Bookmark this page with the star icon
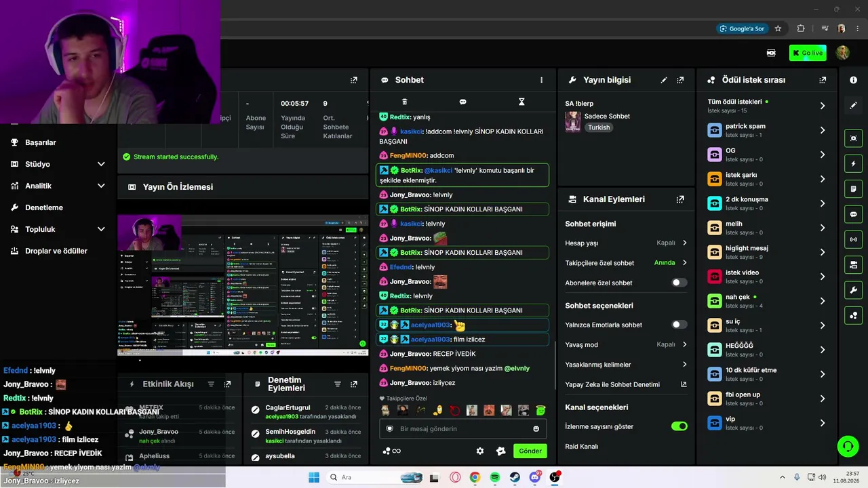 click(x=778, y=28)
